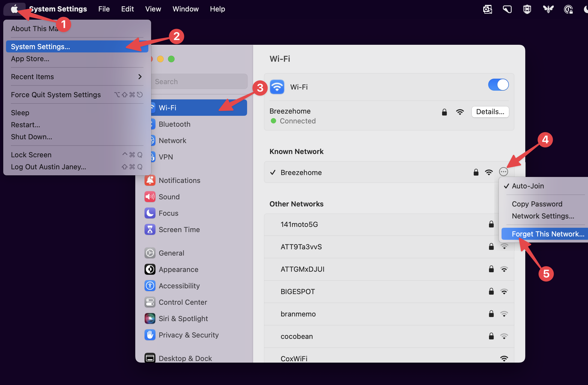Expand Recent Items submenu arrow

pyautogui.click(x=140, y=77)
